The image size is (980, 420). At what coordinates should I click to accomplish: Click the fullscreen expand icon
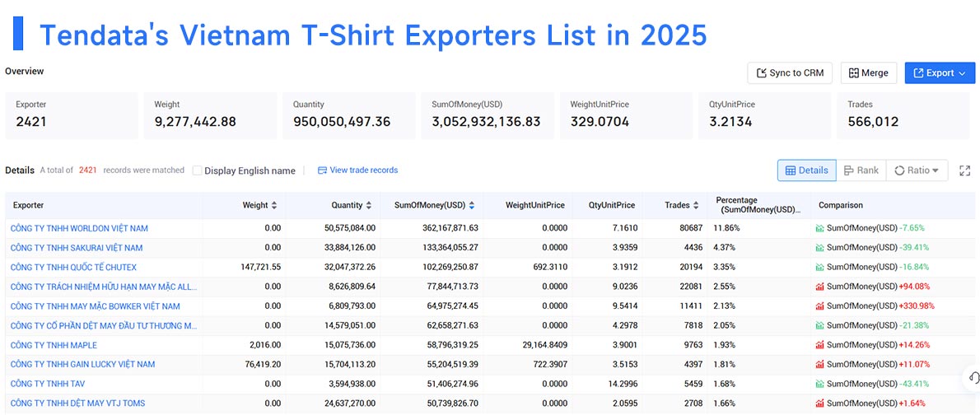pos(965,170)
